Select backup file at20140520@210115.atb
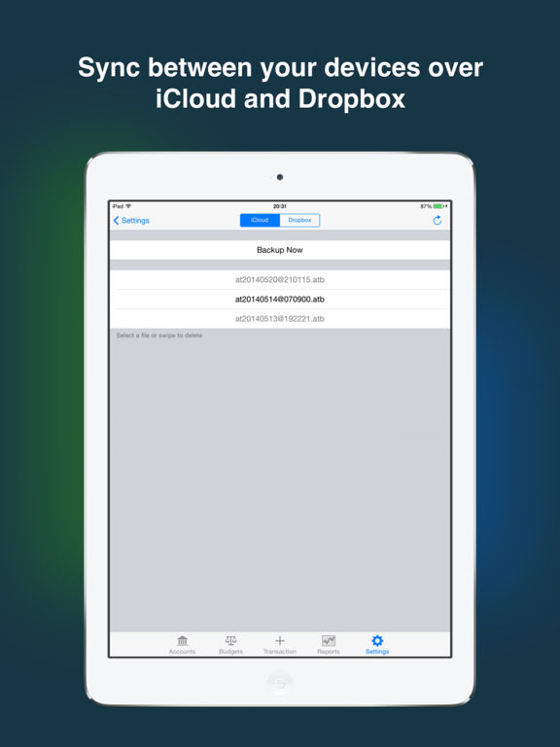Image resolution: width=560 pixels, height=747 pixels. pyautogui.click(x=280, y=280)
